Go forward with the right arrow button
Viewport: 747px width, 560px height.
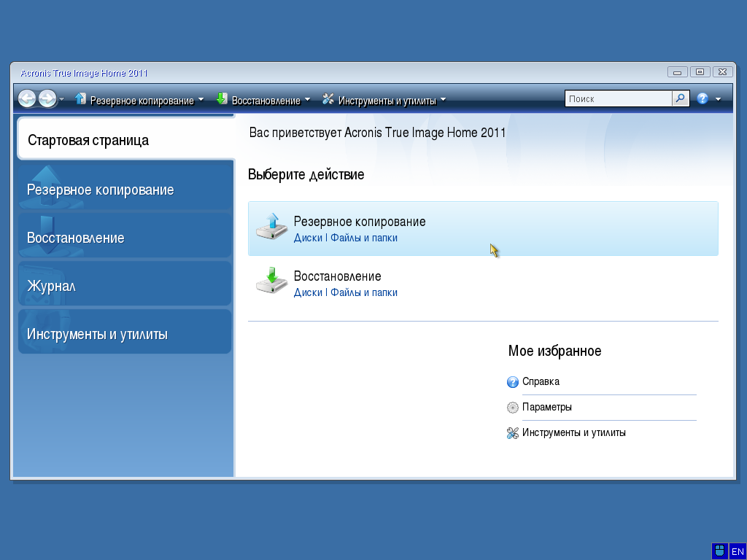tap(47, 99)
